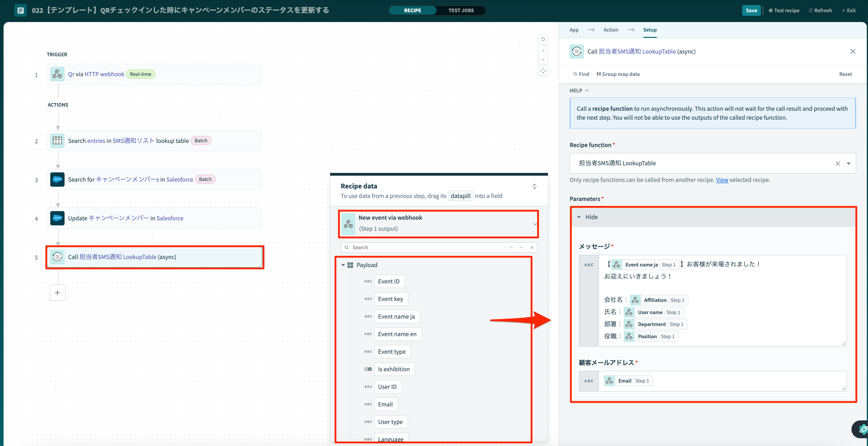Select the User type datapill

pos(391,422)
